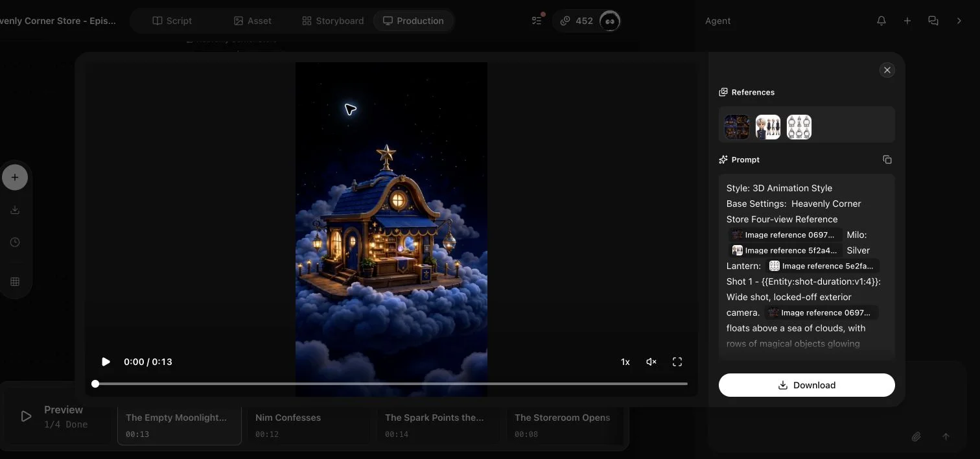980x459 pixels.
Task: Click the video progress bar handle
Action: (95, 384)
